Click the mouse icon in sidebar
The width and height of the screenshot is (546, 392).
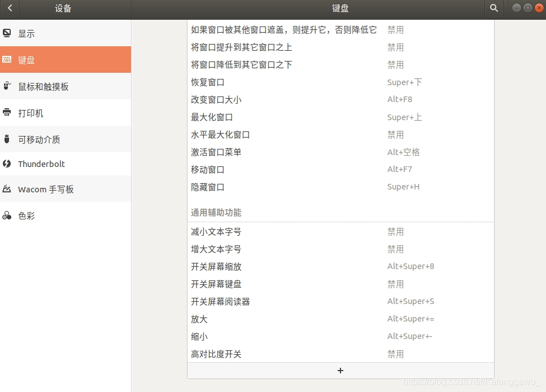click(7, 86)
